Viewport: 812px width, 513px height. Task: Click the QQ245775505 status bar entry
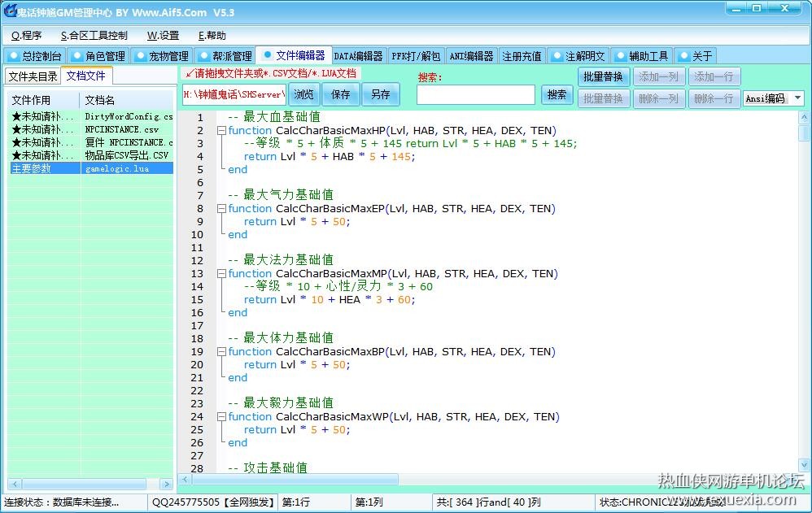tap(213, 502)
